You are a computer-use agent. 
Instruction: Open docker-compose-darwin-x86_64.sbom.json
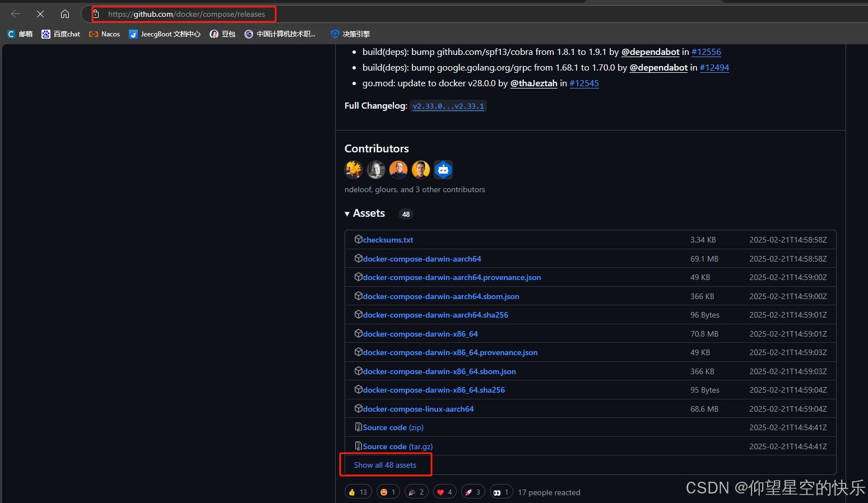(x=439, y=371)
